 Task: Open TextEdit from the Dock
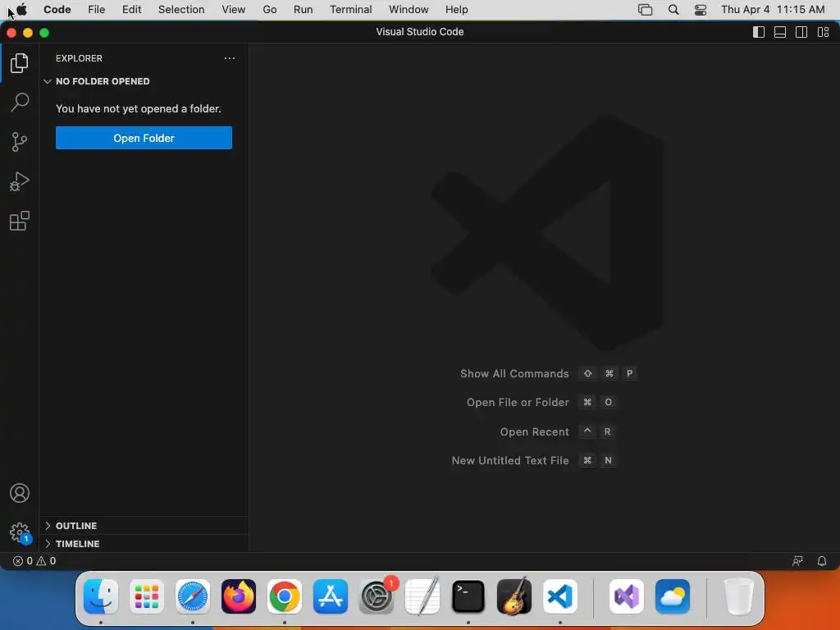tap(422, 596)
